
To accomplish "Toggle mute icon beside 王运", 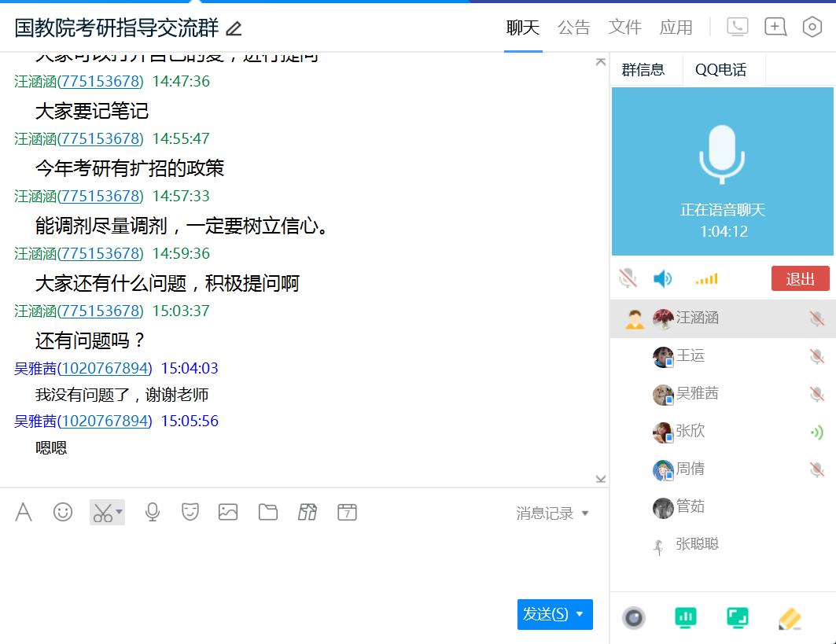I will [x=817, y=356].
